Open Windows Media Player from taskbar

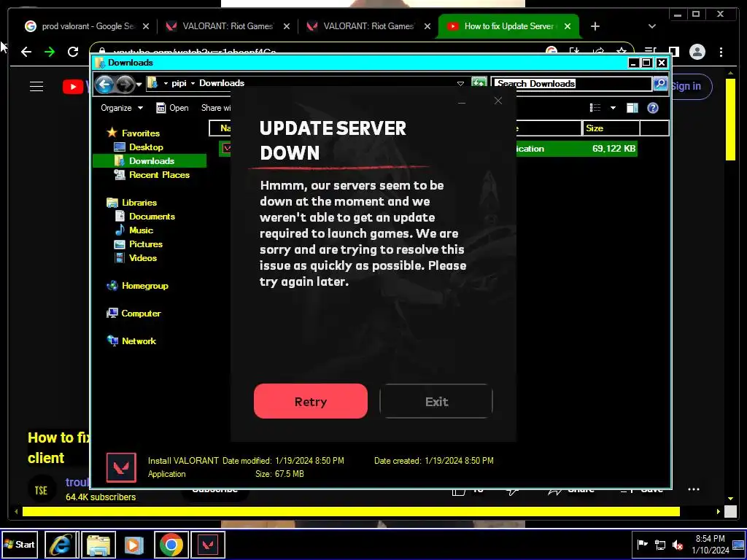tap(134, 545)
